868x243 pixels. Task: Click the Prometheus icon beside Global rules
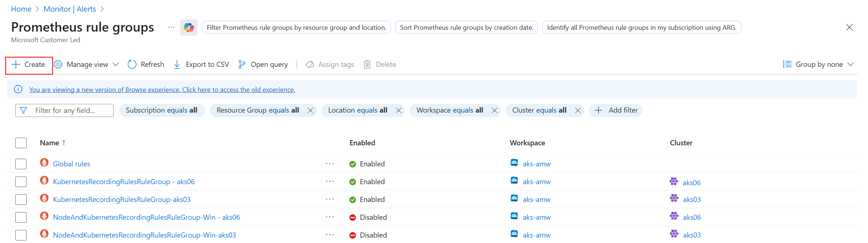click(x=44, y=162)
